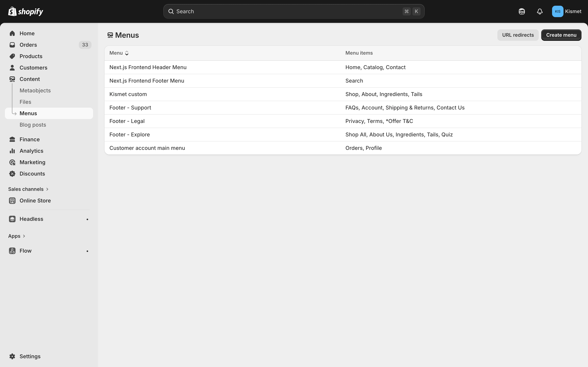Image resolution: width=588 pixels, height=367 pixels.
Task: Select the Orders icon in sidebar
Action: [12, 45]
